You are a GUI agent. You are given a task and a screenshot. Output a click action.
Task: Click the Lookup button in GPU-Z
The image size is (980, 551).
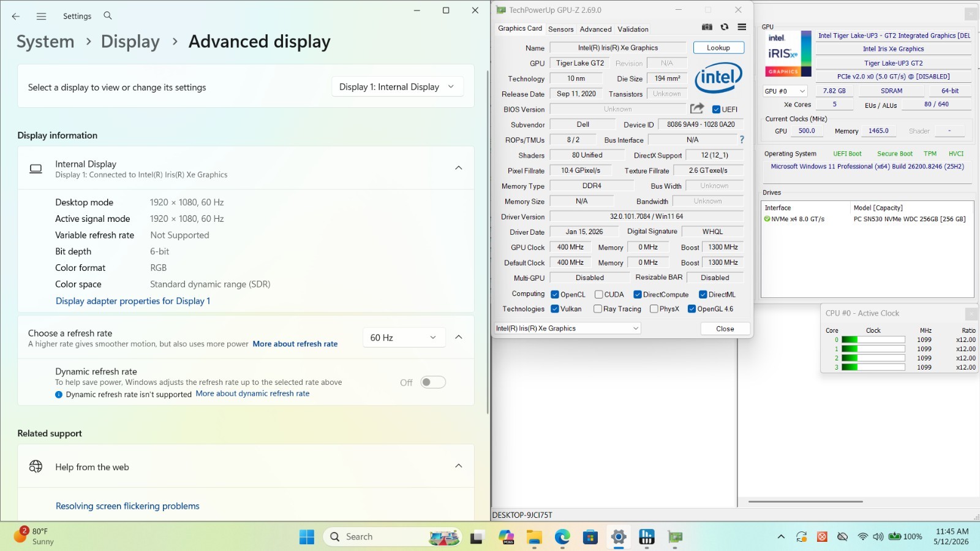point(718,48)
